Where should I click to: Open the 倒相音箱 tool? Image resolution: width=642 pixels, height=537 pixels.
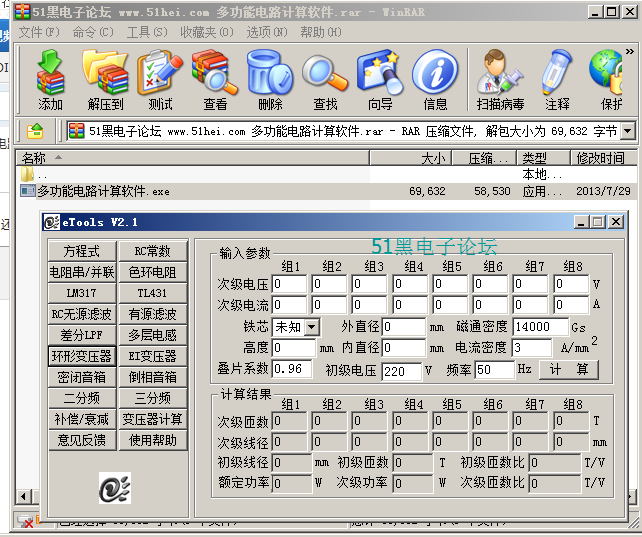(x=153, y=377)
